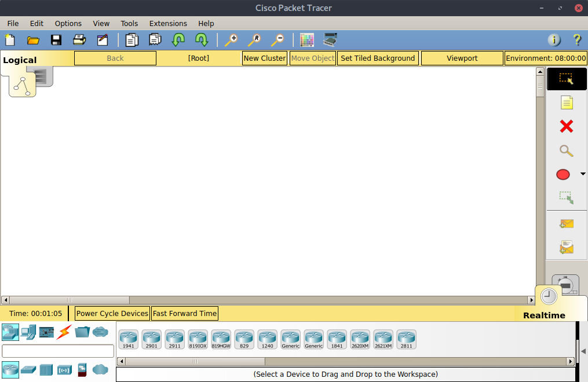Select the Switches subcategory

[28, 370]
